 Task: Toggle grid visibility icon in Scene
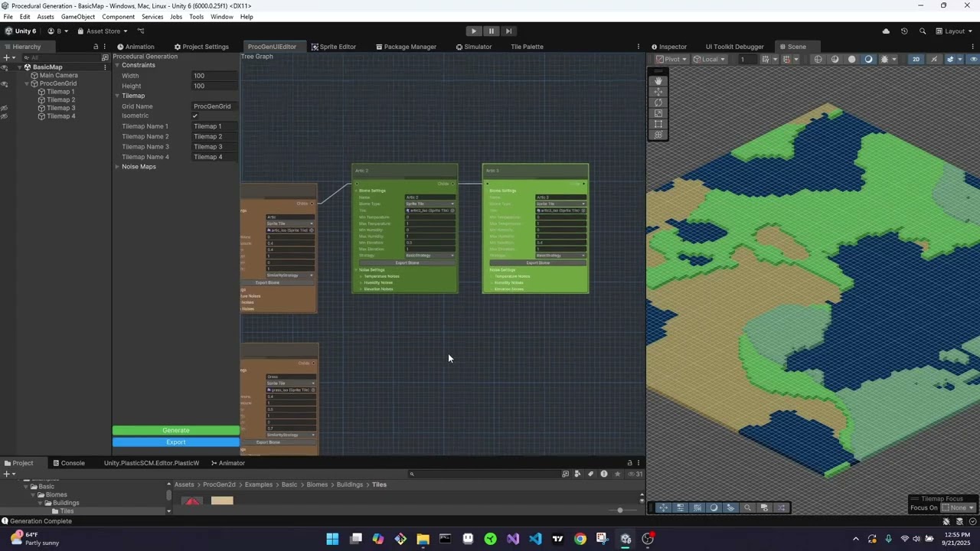pos(767,60)
